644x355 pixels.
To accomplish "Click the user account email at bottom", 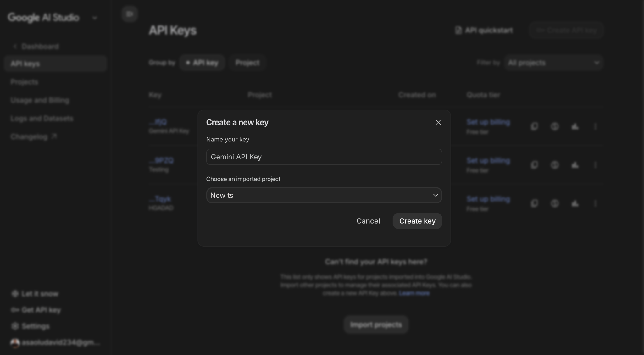I will click(x=55, y=343).
